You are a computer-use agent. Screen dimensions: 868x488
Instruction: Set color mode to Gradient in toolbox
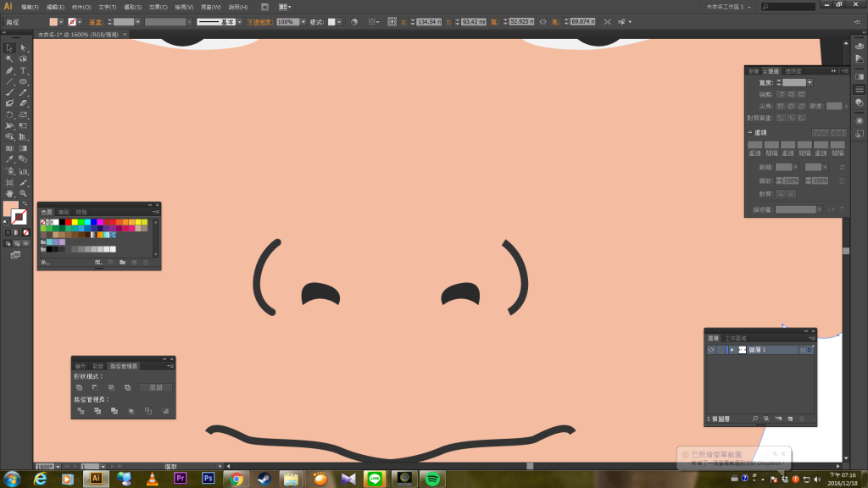[17, 232]
